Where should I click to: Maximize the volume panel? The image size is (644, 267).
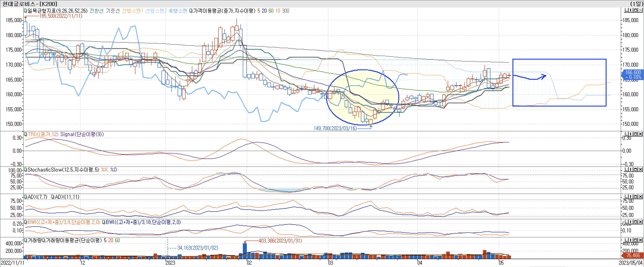point(636,240)
